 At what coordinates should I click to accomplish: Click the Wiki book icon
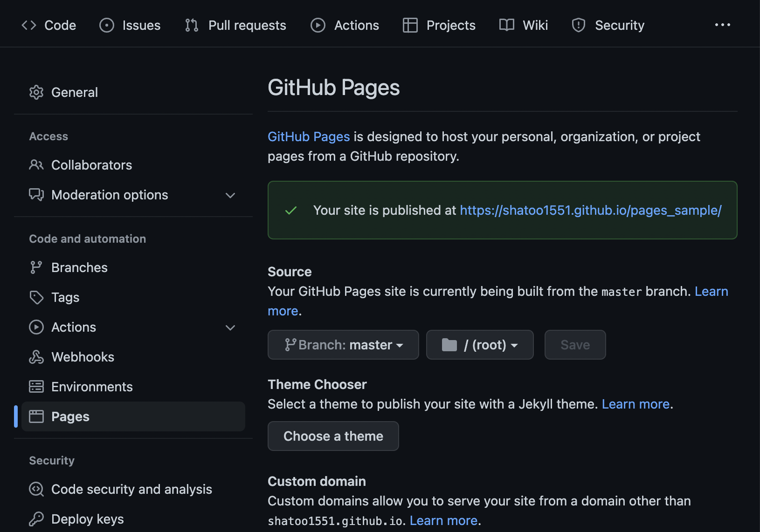pyautogui.click(x=507, y=25)
